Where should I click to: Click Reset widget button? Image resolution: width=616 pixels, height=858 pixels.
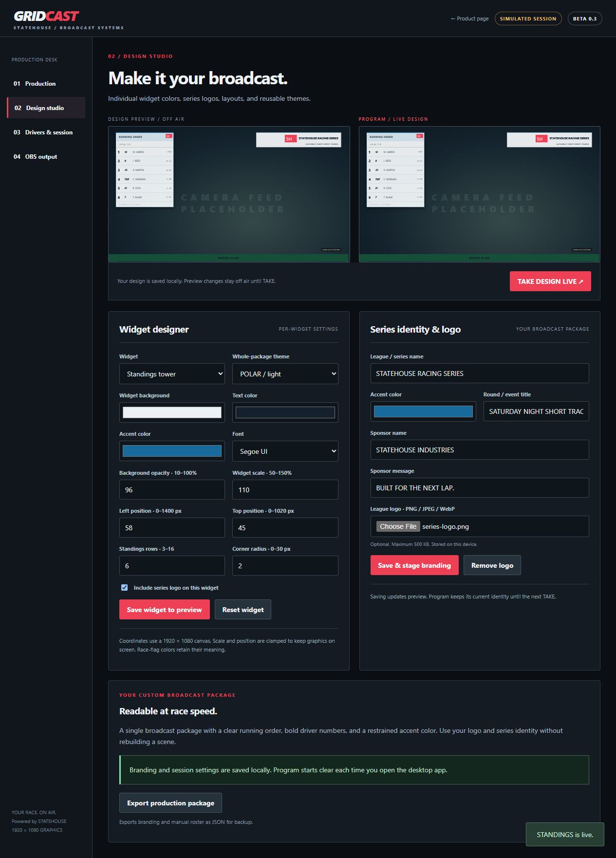[x=243, y=610]
